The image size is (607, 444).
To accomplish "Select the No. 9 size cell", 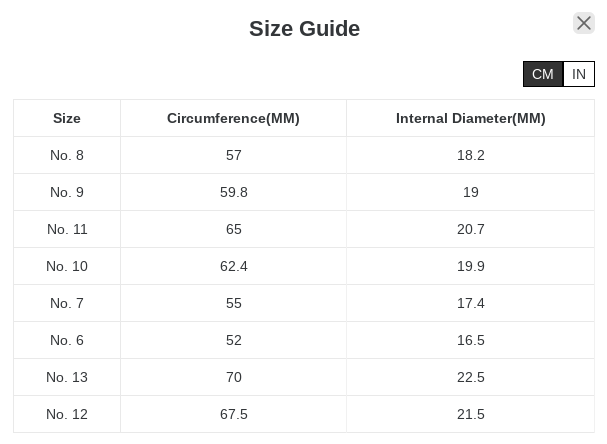I will click(x=67, y=192).
